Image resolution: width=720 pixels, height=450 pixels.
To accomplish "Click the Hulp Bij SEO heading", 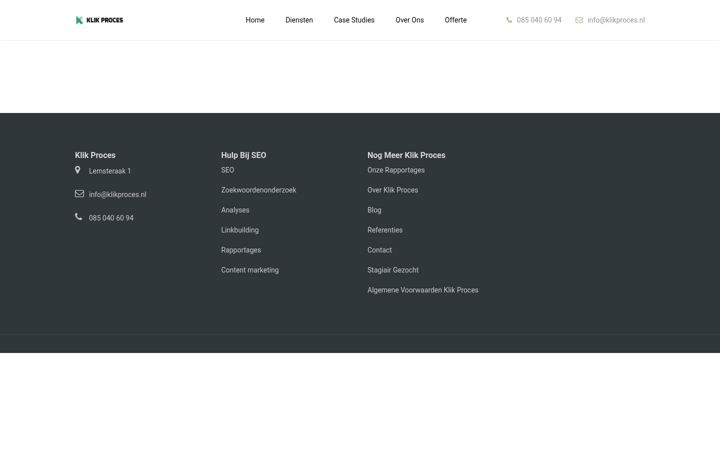I will coord(243,155).
